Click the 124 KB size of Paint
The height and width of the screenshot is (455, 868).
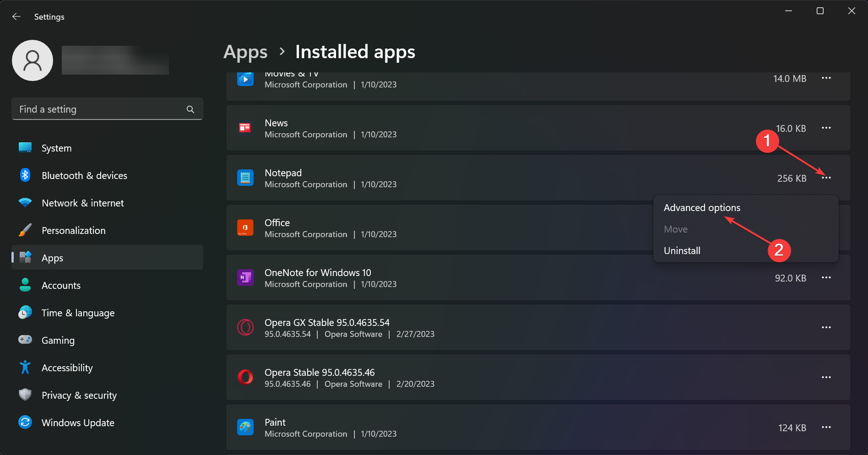792,428
